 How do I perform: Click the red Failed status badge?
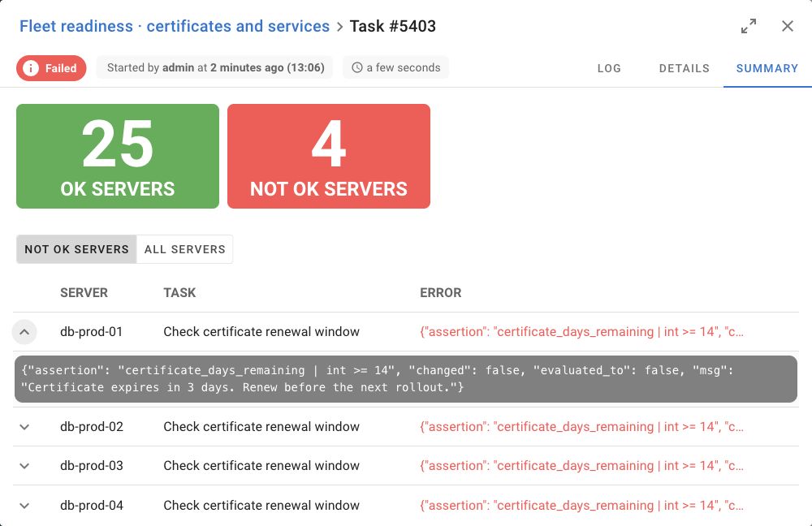point(51,68)
